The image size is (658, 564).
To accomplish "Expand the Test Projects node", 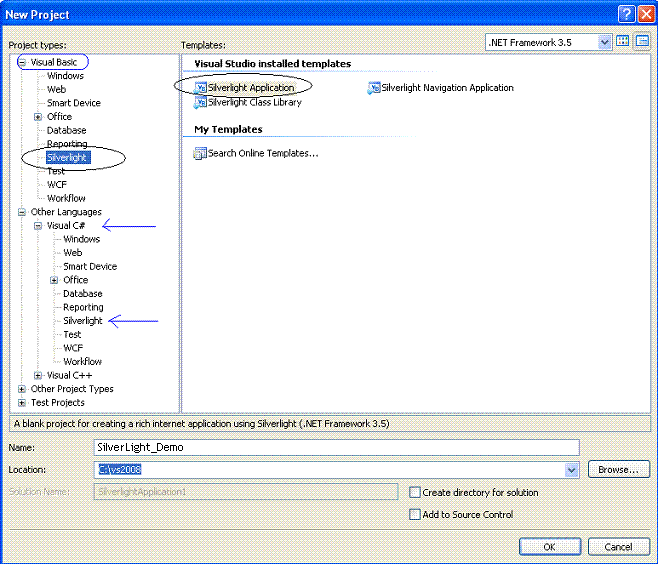I will pos(22,403).
